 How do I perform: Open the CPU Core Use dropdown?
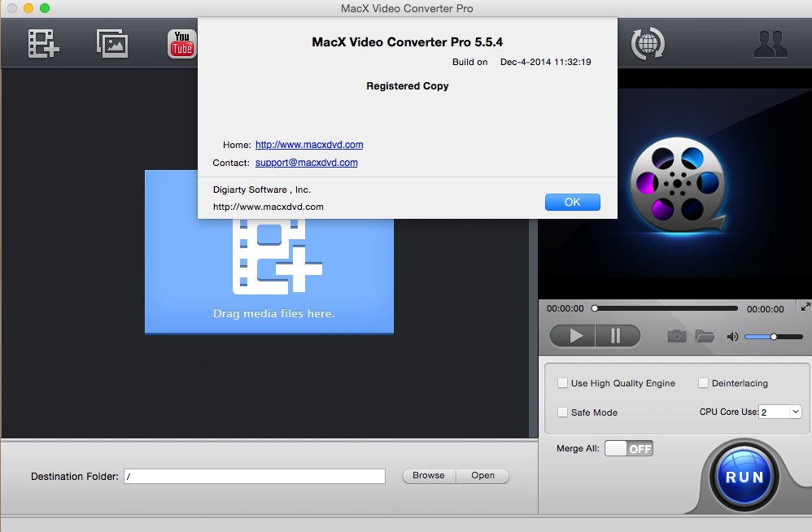pos(780,412)
